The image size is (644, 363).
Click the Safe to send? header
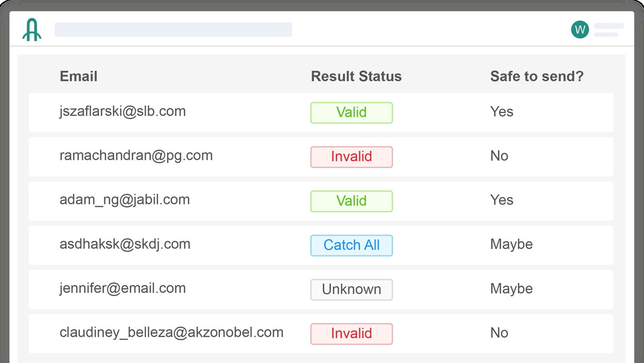coord(537,76)
